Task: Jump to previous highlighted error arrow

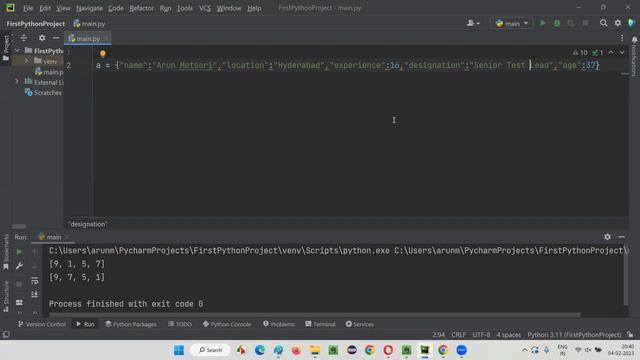Action: [611, 53]
